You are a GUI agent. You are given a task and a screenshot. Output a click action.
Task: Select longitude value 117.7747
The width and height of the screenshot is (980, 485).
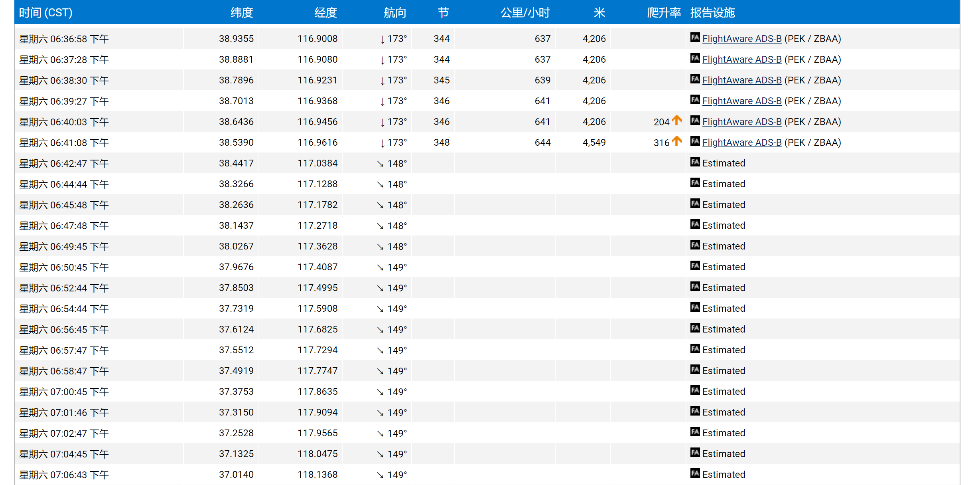point(317,371)
